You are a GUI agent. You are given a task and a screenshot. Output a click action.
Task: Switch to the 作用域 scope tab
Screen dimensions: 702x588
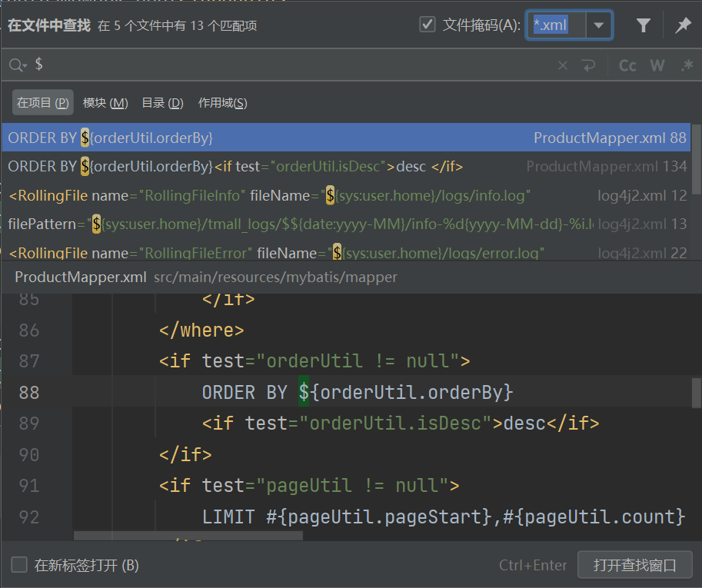pos(222,103)
